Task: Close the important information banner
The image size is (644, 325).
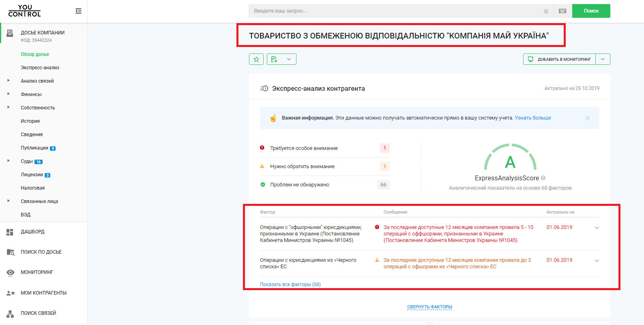Action: pyautogui.click(x=588, y=118)
